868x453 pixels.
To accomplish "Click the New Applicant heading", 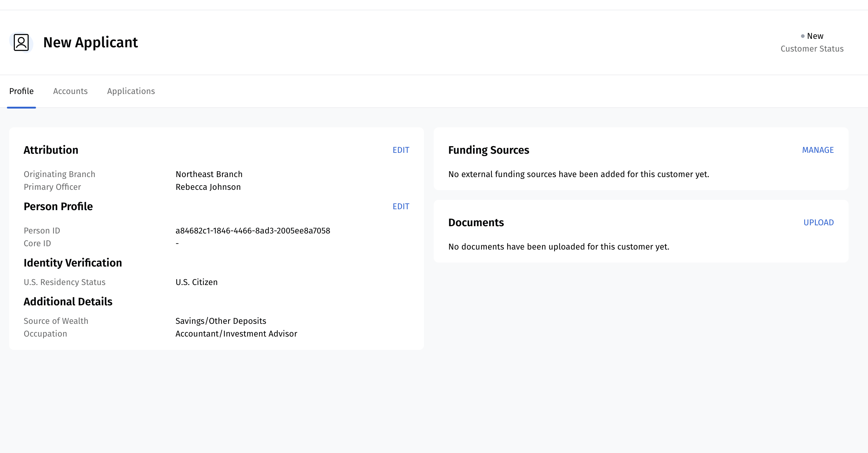I will [91, 42].
